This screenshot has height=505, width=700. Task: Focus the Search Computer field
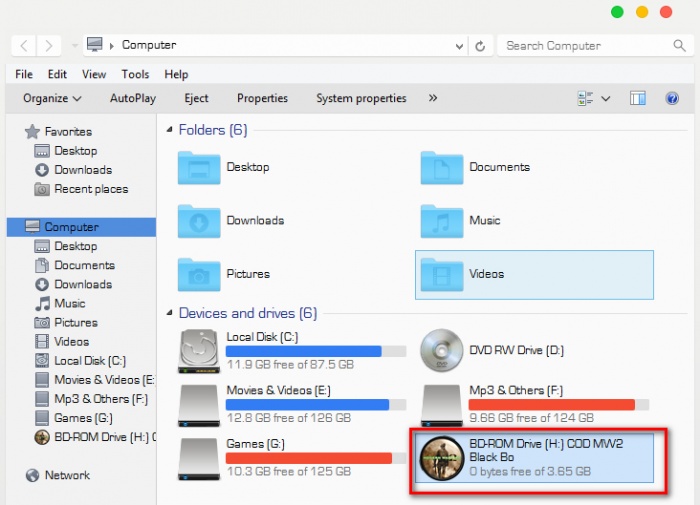596,46
